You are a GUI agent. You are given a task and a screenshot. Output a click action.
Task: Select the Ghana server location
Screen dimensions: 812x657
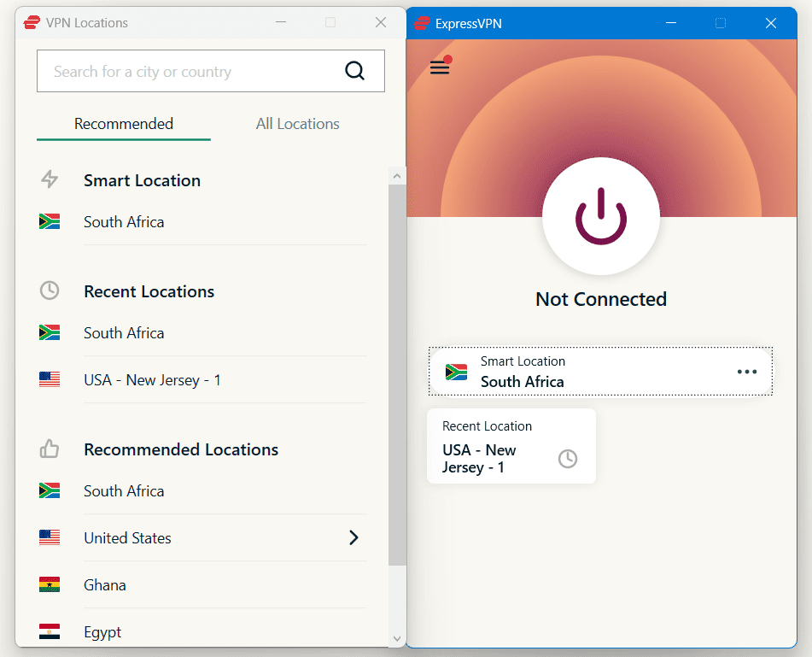(x=104, y=585)
